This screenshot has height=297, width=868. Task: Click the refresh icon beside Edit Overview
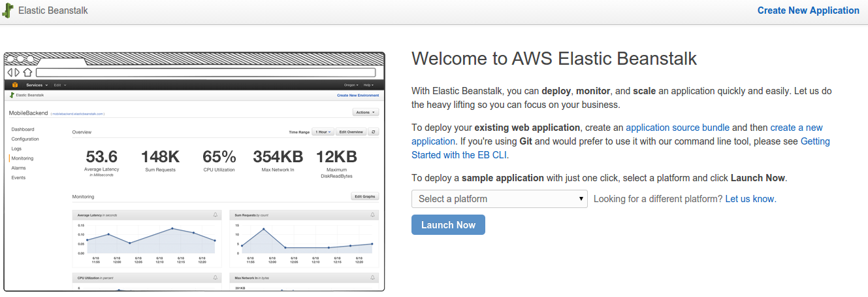click(373, 132)
